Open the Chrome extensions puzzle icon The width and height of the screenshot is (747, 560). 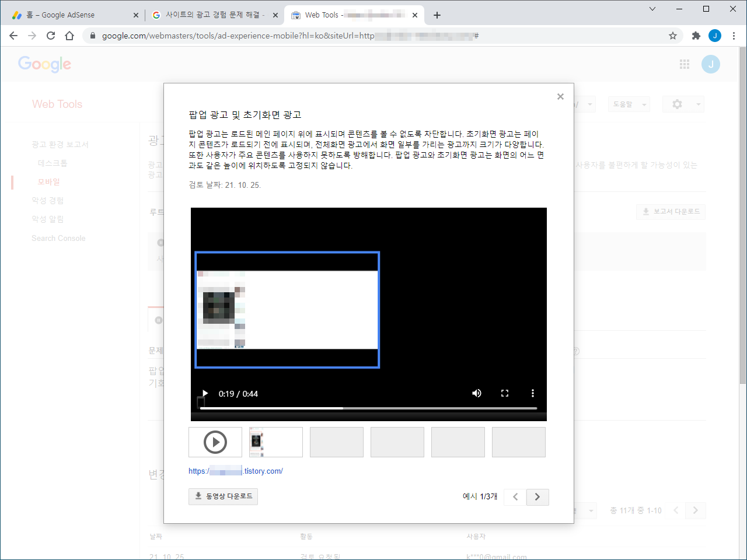pos(696,36)
